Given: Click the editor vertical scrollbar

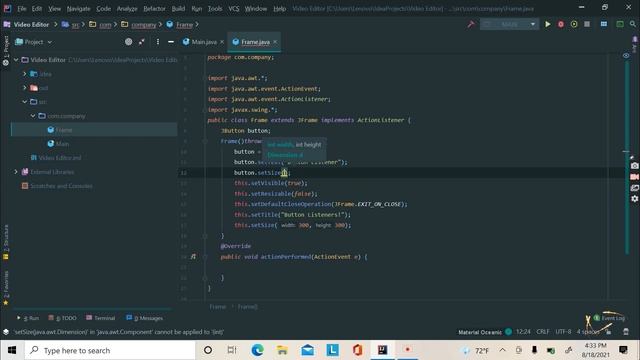Looking at the screenshot, I should [627, 157].
